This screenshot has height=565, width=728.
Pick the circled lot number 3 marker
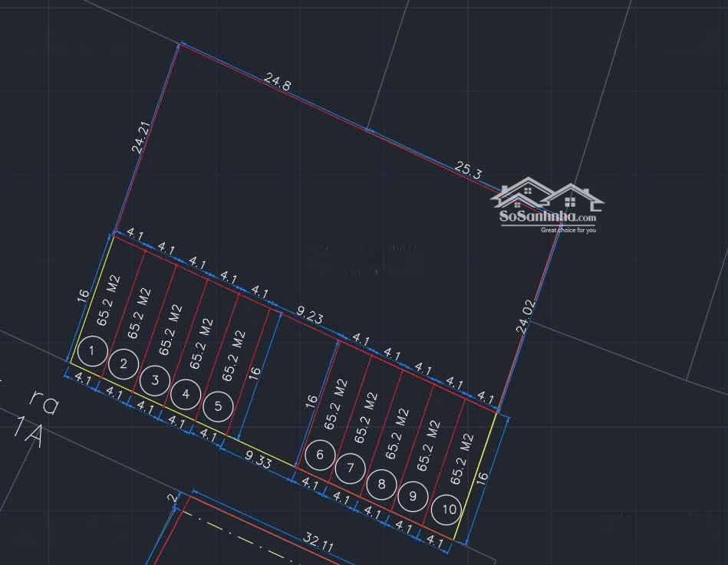point(155,379)
